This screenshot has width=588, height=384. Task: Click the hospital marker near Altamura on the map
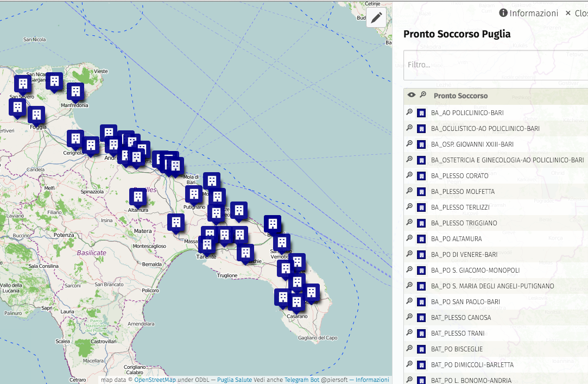[138, 198]
